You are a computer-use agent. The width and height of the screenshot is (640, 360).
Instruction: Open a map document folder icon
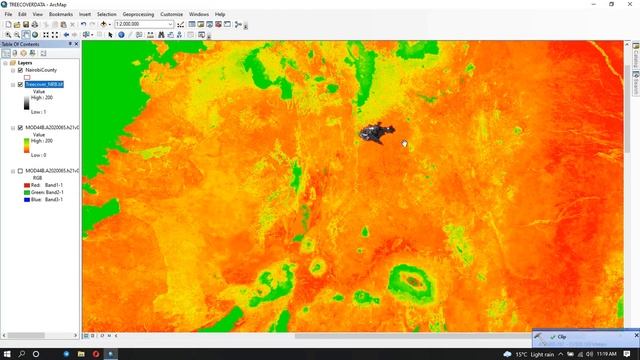(17, 24)
